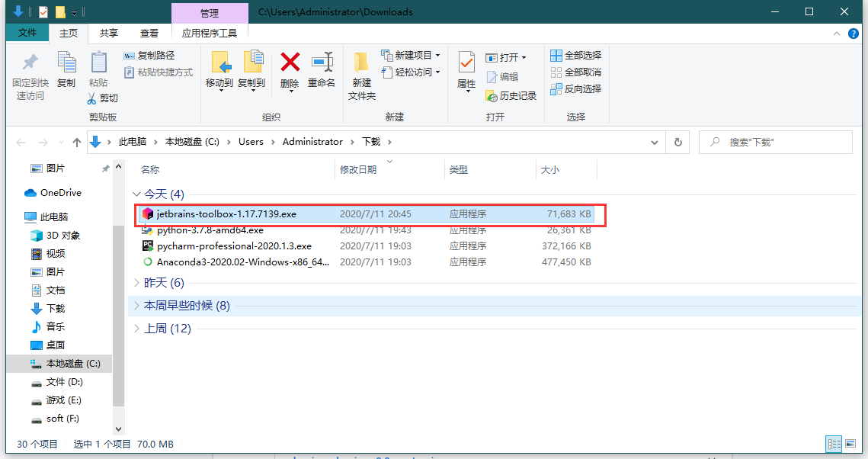The image size is (868, 459).
Task: Open Easy access (轻松访问) dropdown
Action: (x=411, y=72)
